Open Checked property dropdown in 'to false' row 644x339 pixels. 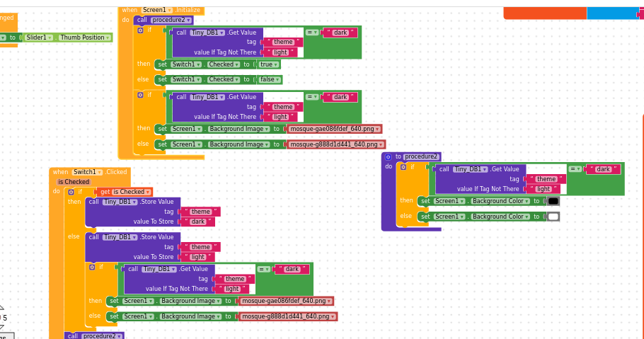pos(224,79)
